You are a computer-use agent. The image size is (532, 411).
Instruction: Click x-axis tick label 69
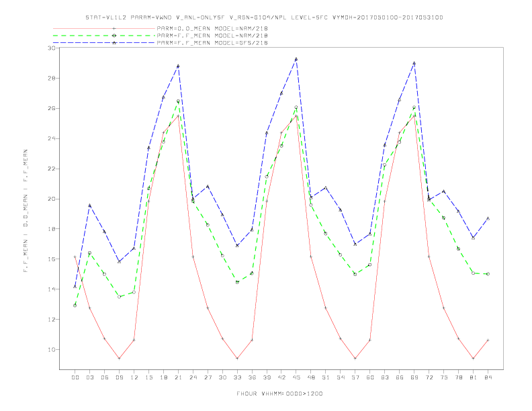tap(414, 377)
